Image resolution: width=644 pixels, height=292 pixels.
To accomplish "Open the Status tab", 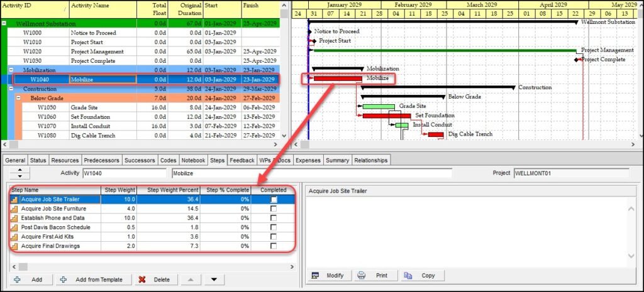I will pyautogui.click(x=38, y=160).
